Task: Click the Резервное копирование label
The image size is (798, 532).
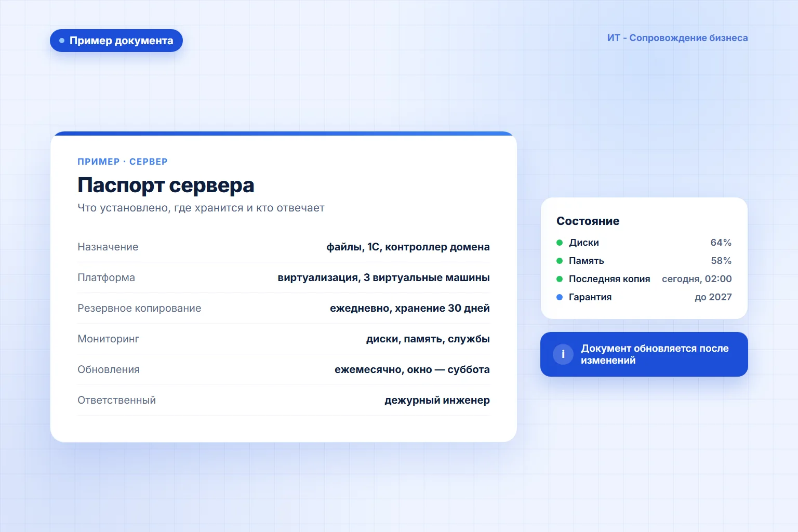Action: (139, 308)
